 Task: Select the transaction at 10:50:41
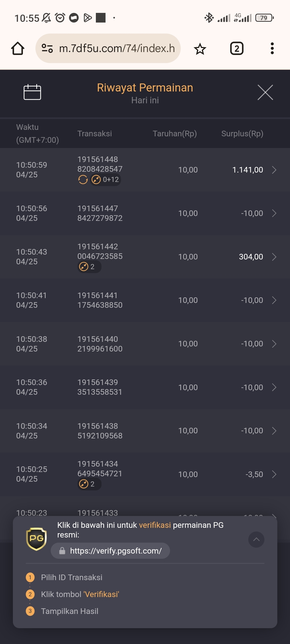coord(145,300)
